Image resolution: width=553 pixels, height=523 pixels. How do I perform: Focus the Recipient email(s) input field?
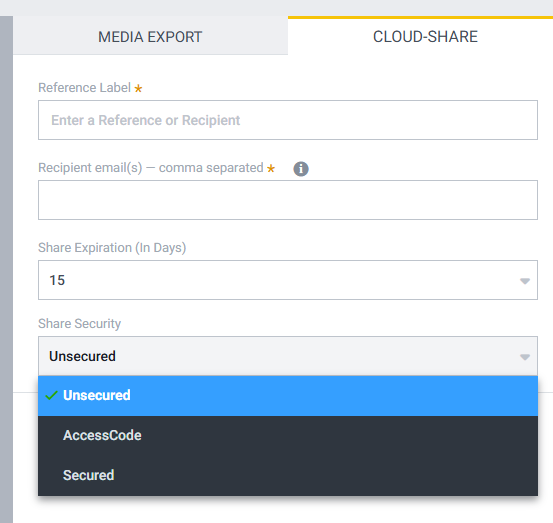pos(288,200)
